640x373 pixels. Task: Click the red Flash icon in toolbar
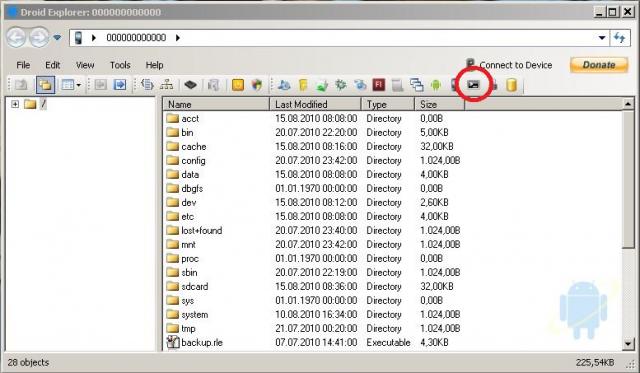click(378, 84)
